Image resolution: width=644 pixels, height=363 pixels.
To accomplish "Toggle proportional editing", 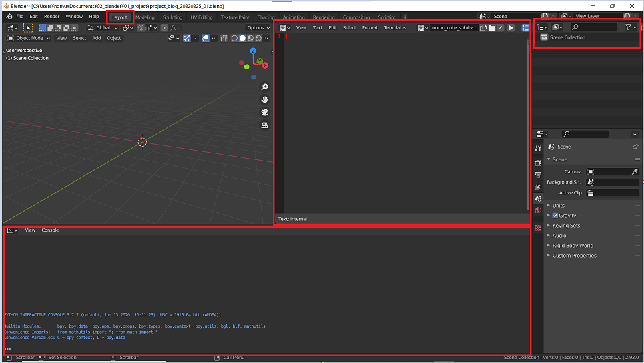I will pos(164,28).
